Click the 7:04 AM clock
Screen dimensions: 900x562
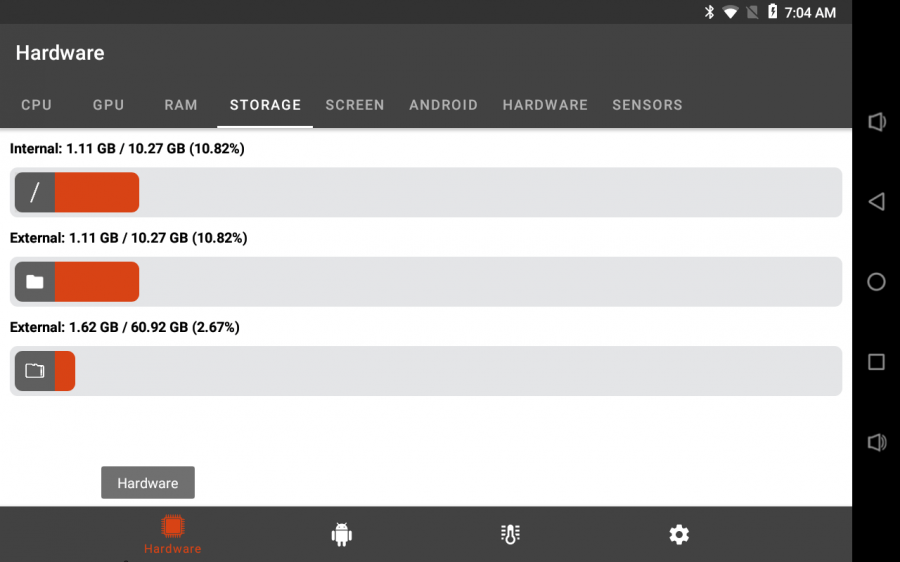810,13
